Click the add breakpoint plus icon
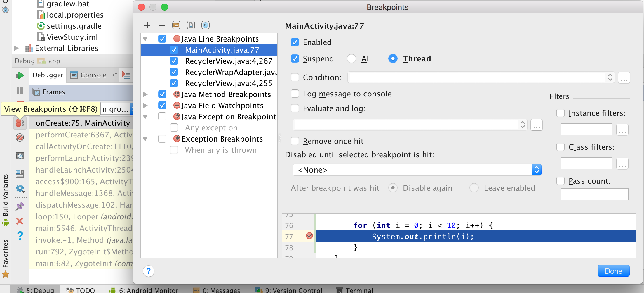The width and height of the screenshot is (644, 293). tap(147, 25)
